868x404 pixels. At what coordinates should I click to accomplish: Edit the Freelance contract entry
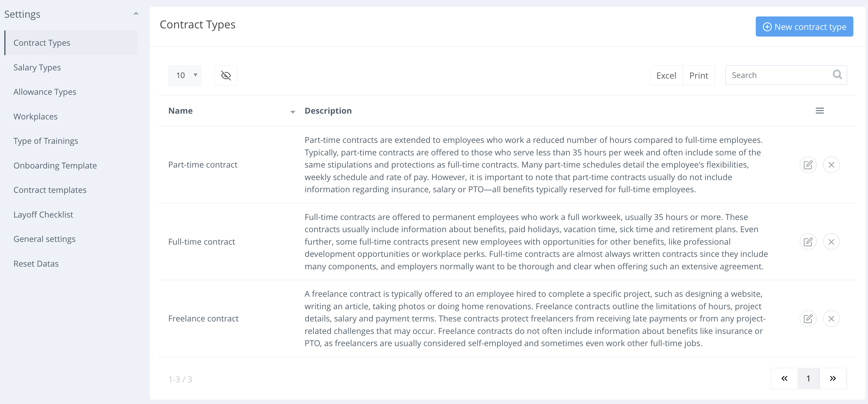point(808,318)
